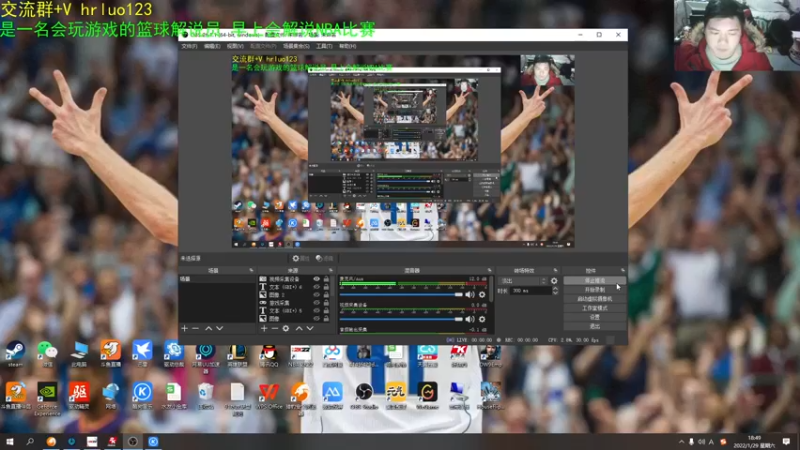Open settings gear of second mixer channel
Image resolution: width=800 pixels, height=450 pixels.
tap(482, 319)
